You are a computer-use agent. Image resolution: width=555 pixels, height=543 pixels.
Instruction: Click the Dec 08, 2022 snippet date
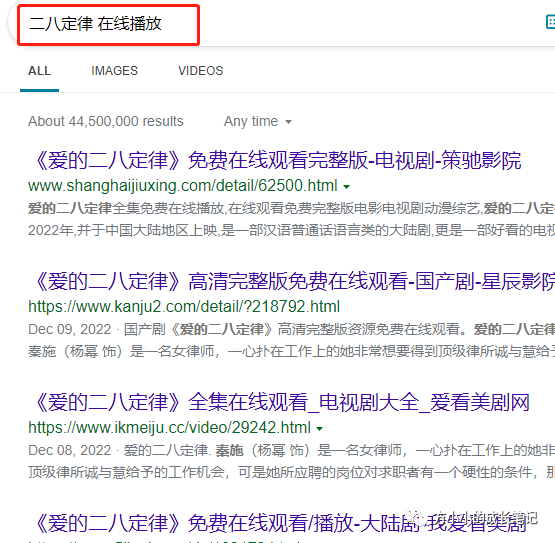(x=70, y=451)
